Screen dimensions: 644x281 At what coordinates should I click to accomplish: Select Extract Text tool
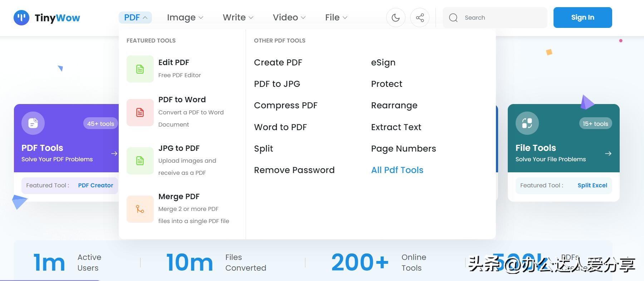point(396,127)
